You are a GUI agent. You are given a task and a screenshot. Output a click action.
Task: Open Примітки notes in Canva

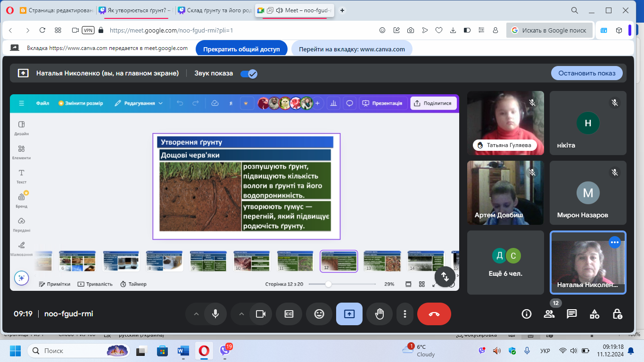(x=54, y=284)
